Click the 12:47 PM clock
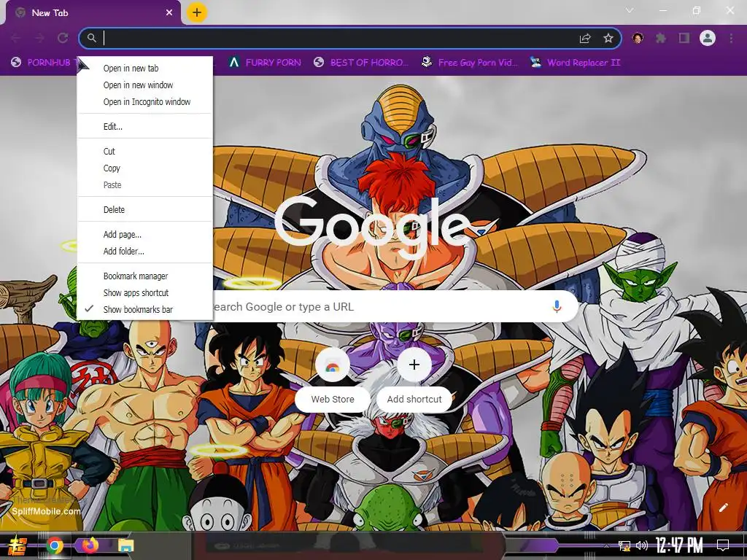 [679, 545]
